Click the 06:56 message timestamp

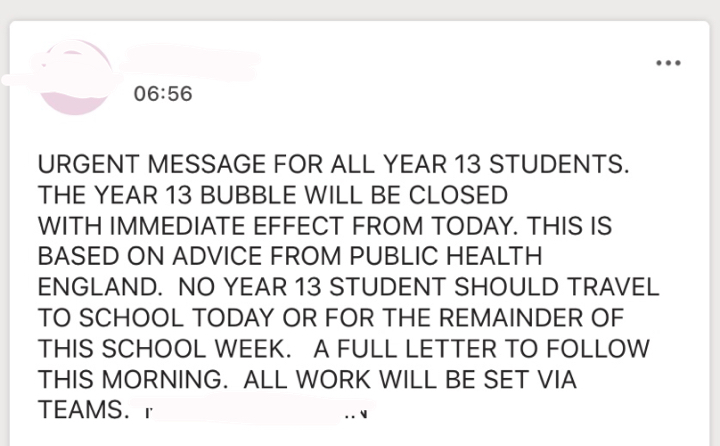(163, 94)
